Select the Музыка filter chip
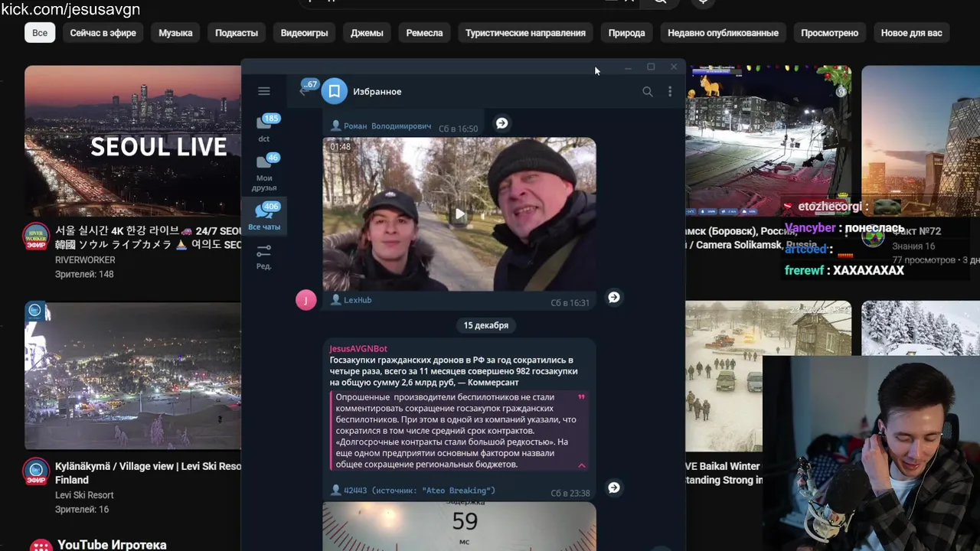 (175, 33)
